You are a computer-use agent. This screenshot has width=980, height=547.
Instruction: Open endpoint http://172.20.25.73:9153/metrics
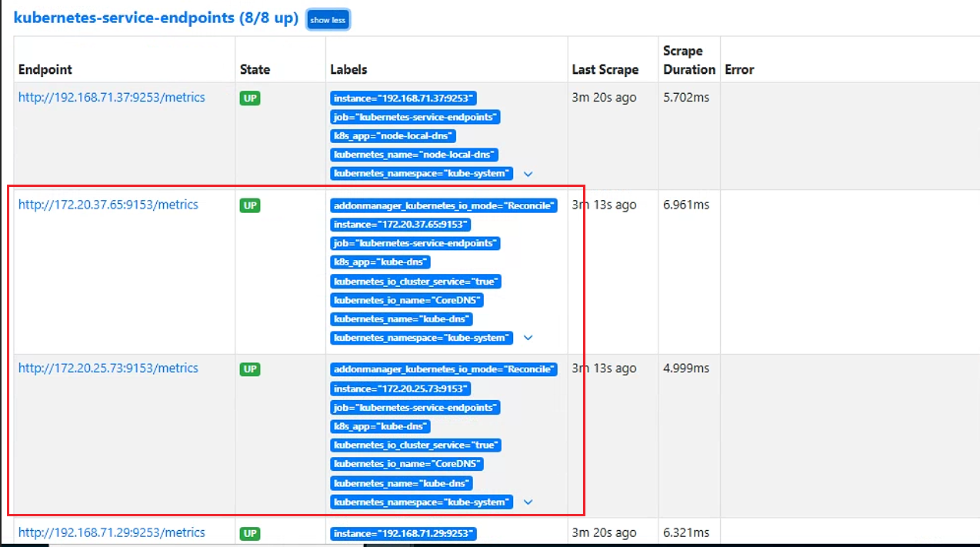click(108, 369)
